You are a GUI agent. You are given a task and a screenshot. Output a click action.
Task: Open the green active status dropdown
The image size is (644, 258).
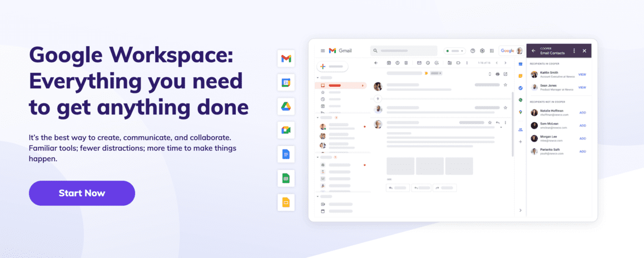click(x=454, y=51)
